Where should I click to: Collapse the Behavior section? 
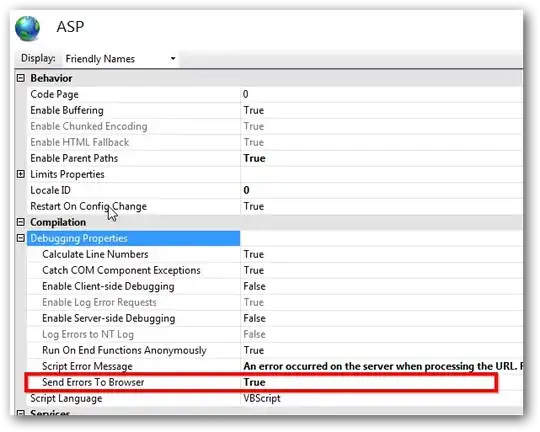click(x=21, y=78)
